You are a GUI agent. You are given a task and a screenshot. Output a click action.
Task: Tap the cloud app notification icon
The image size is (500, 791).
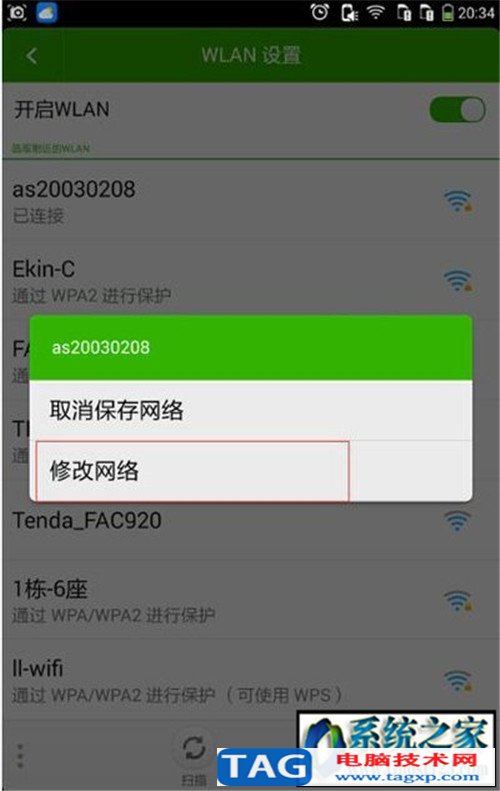[x=47, y=13]
